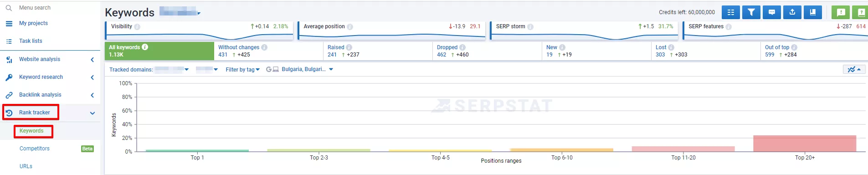Select the Average position metric card

click(x=391, y=31)
